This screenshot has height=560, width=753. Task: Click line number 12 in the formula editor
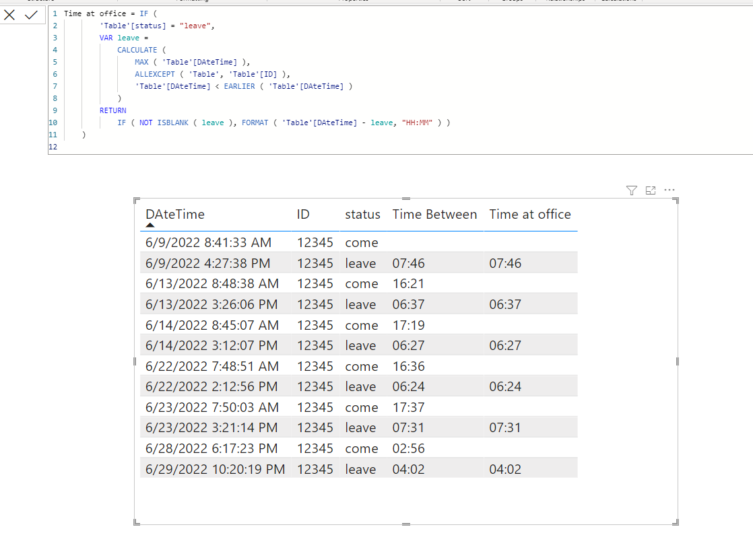(53, 147)
